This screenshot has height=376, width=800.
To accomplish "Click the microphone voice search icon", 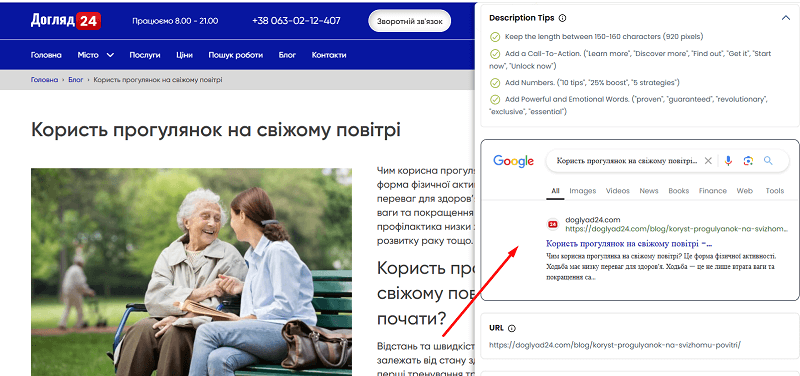I will pos(728,161).
